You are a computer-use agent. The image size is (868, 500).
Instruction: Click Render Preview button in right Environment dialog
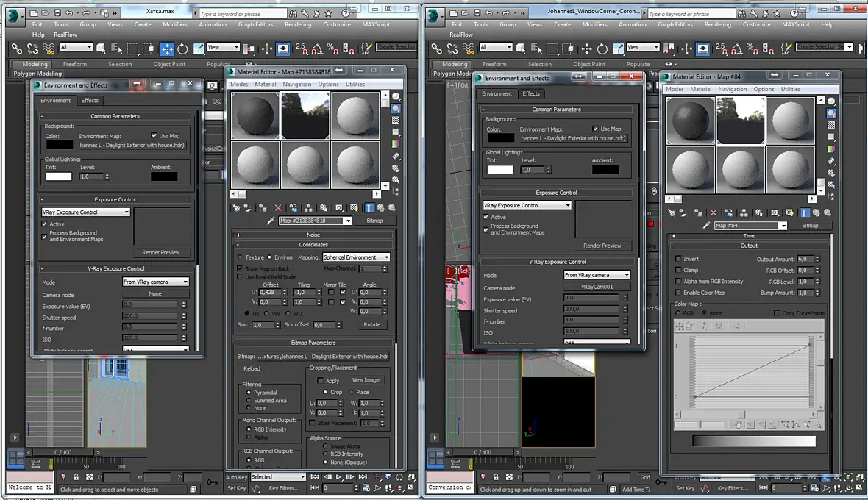(x=602, y=246)
